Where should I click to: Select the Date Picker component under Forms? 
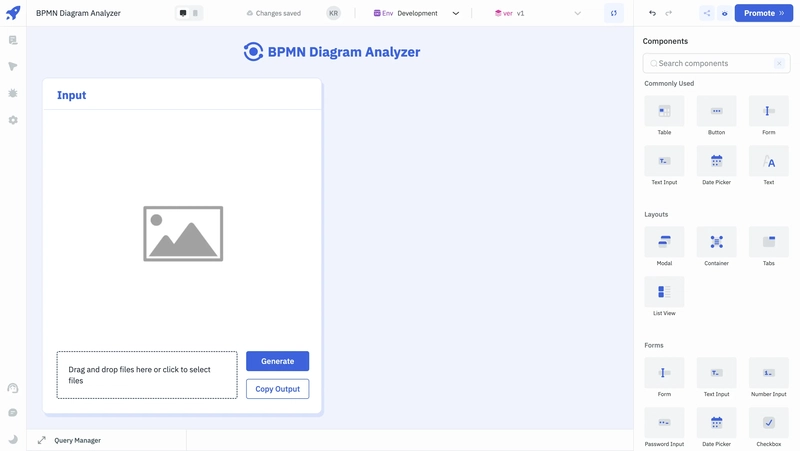pos(716,428)
